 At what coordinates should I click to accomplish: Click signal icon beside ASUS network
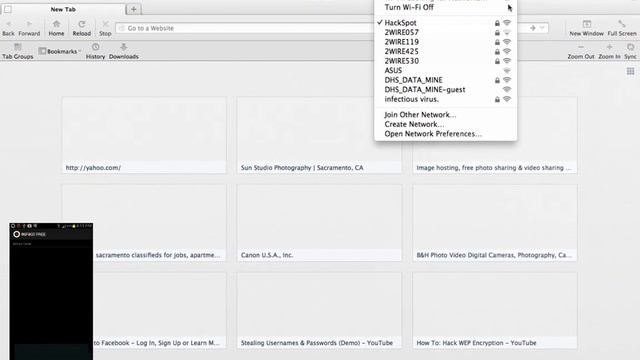(x=507, y=71)
